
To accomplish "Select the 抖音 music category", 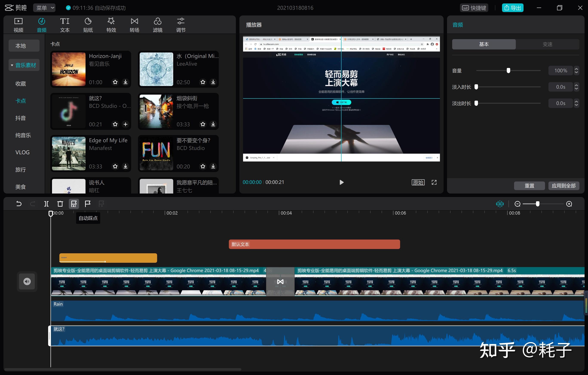I will 20,118.
